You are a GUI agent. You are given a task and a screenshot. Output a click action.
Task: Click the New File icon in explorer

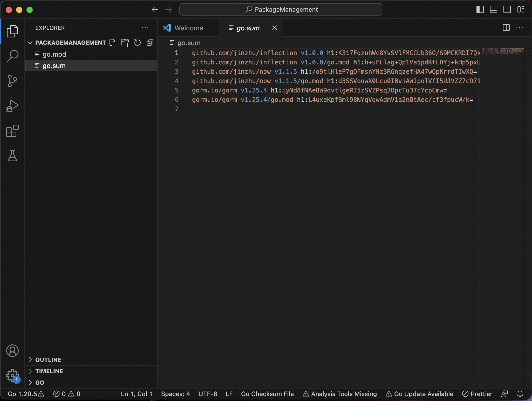113,43
